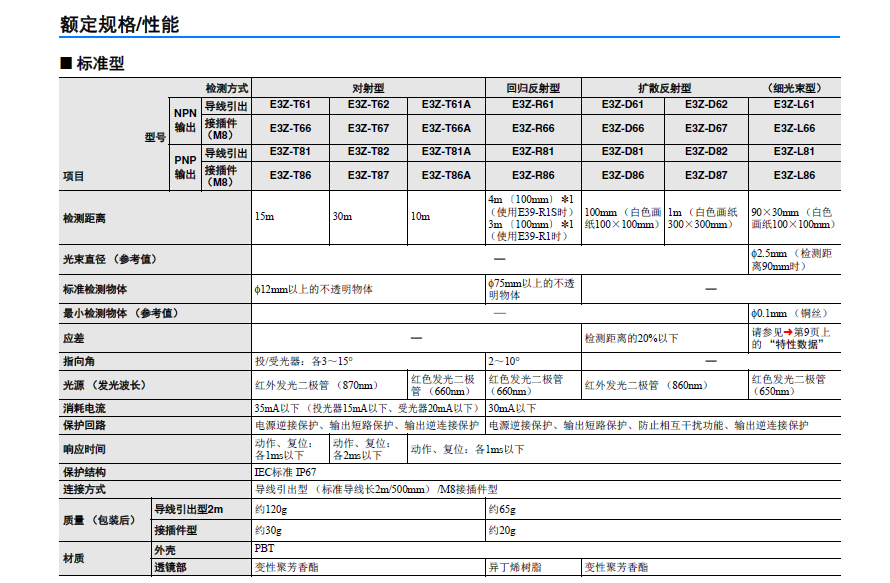This screenshot has width=890, height=583.
Task: Select model cell E3Z-R86
Action: coord(533,175)
